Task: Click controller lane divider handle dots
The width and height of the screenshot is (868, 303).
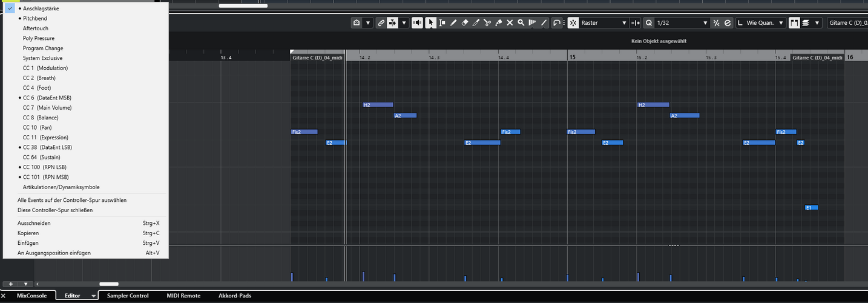Action: (674, 245)
